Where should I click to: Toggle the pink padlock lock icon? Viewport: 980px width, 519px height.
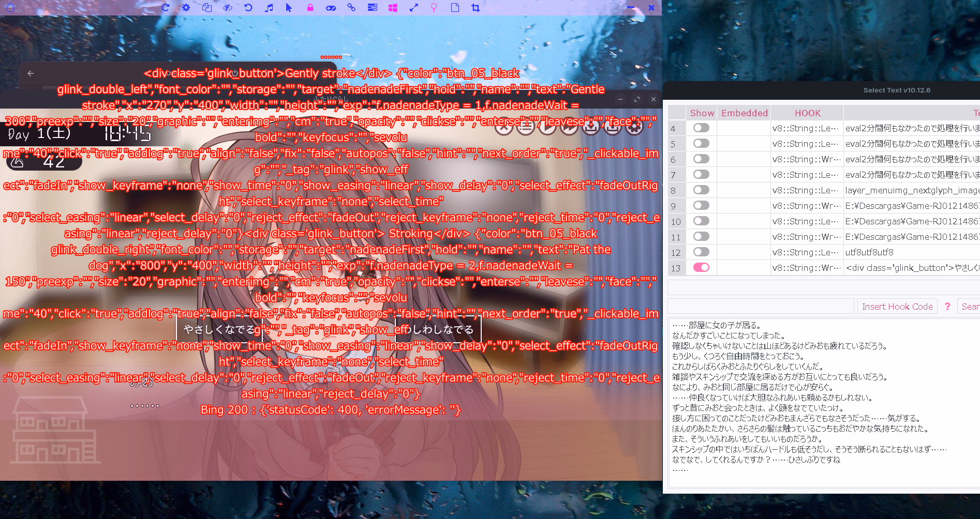pos(310,7)
